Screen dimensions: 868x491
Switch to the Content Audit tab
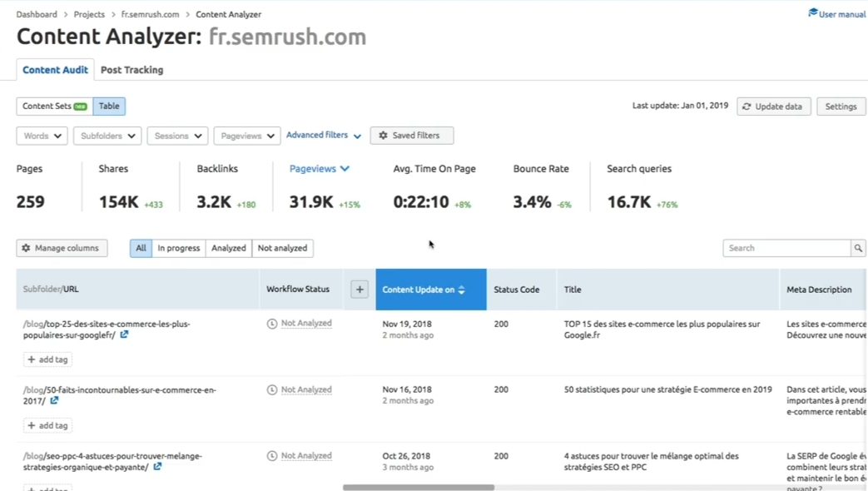(55, 70)
